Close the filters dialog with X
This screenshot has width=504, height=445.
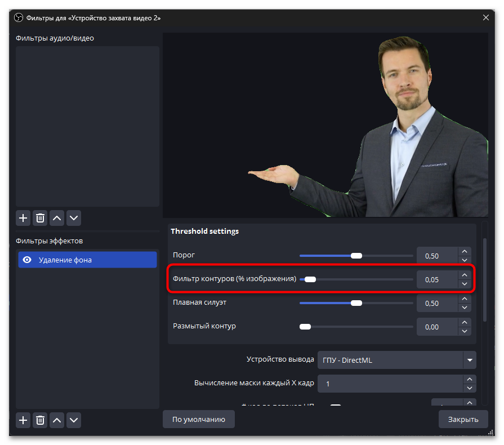pyautogui.click(x=485, y=17)
